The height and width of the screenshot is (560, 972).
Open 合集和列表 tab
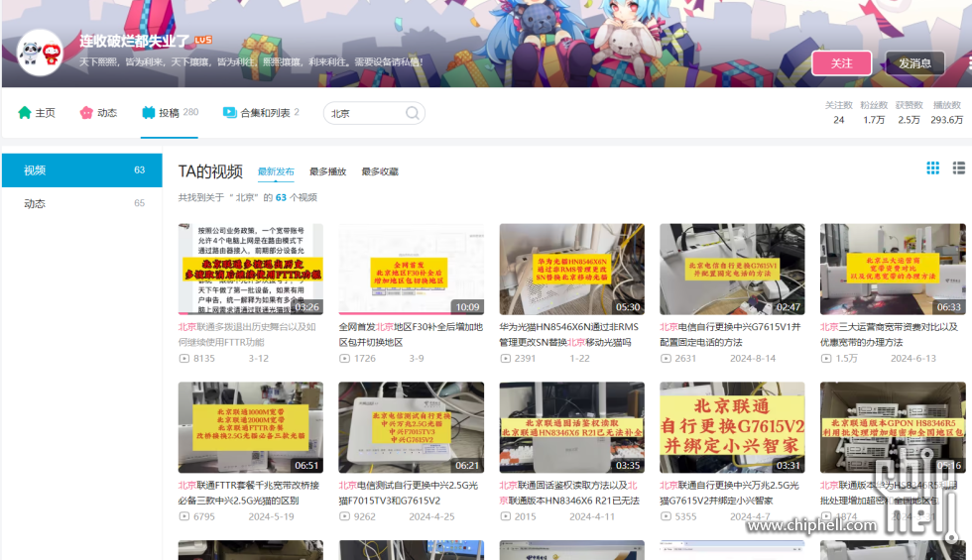point(261,113)
